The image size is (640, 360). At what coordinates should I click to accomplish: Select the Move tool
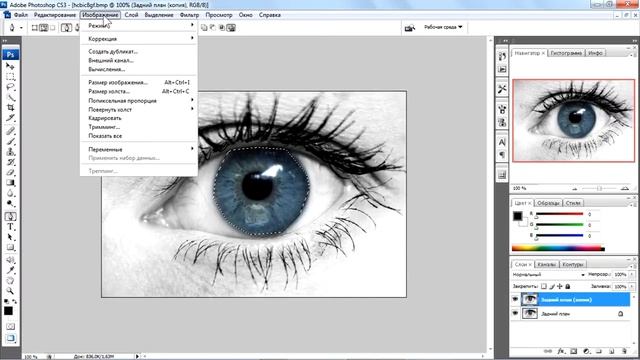pyautogui.click(x=10, y=66)
